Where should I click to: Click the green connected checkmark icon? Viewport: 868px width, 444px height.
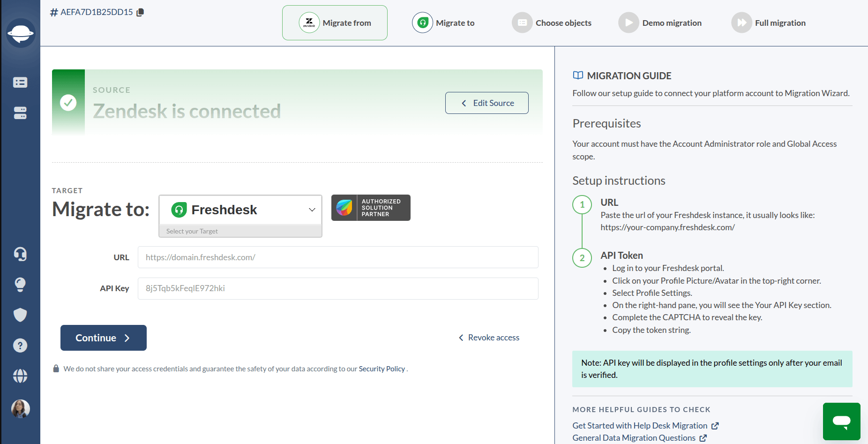(68, 103)
